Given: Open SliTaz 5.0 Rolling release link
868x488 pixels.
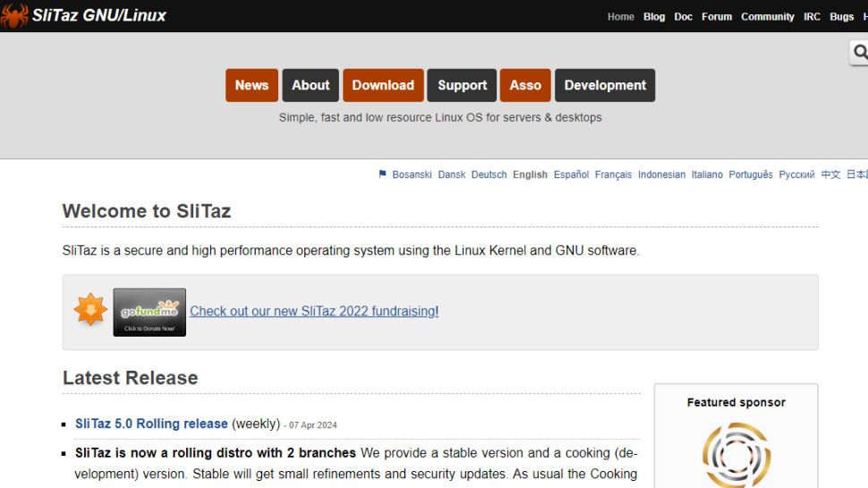Looking at the screenshot, I should tap(152, 424).
